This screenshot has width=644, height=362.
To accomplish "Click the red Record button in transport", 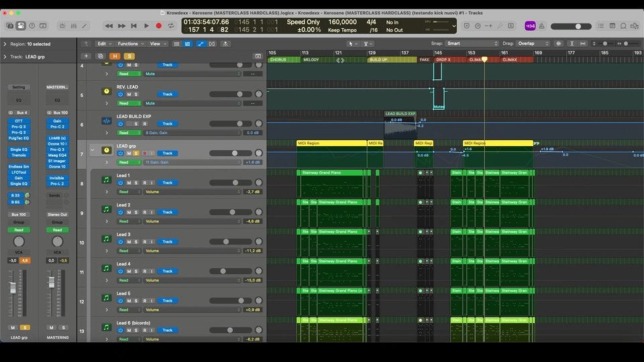I will pos(159,26).
